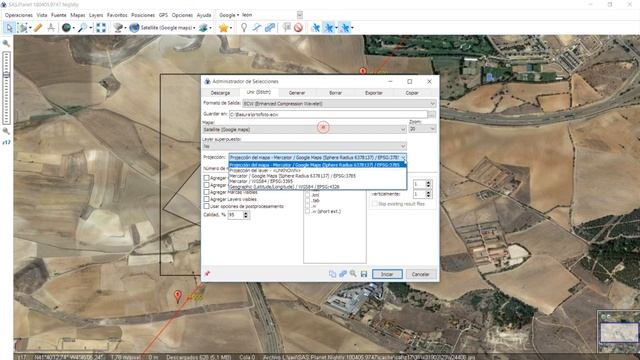Open the Favoritos menu
The width and height of the screenshot is (640, 360).
tap(117, 15)
